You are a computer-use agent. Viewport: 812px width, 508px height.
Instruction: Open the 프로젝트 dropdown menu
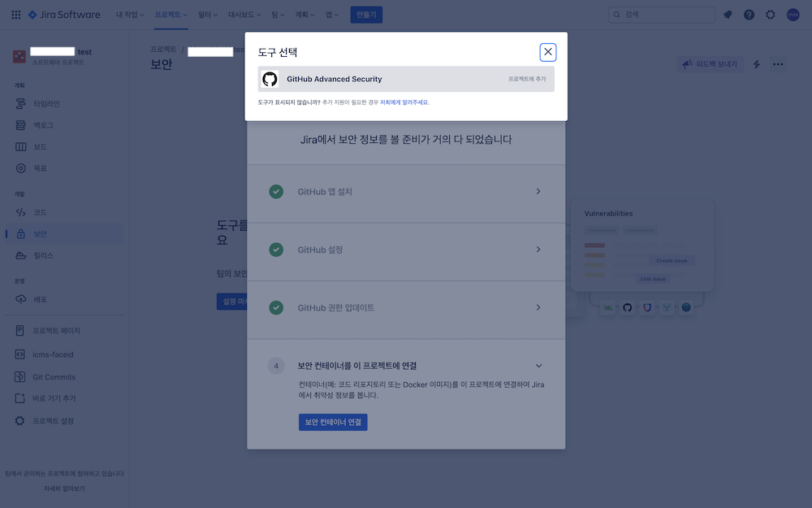pos(171,15)
